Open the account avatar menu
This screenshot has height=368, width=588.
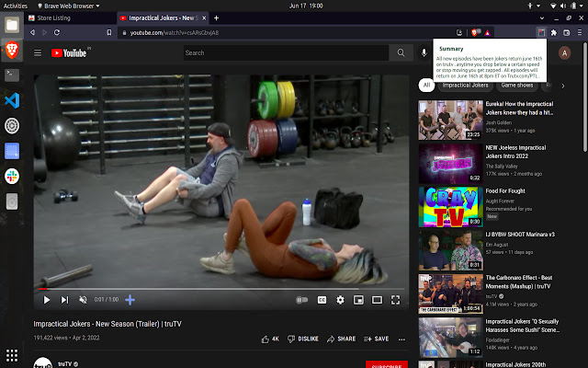pos(564,53)
